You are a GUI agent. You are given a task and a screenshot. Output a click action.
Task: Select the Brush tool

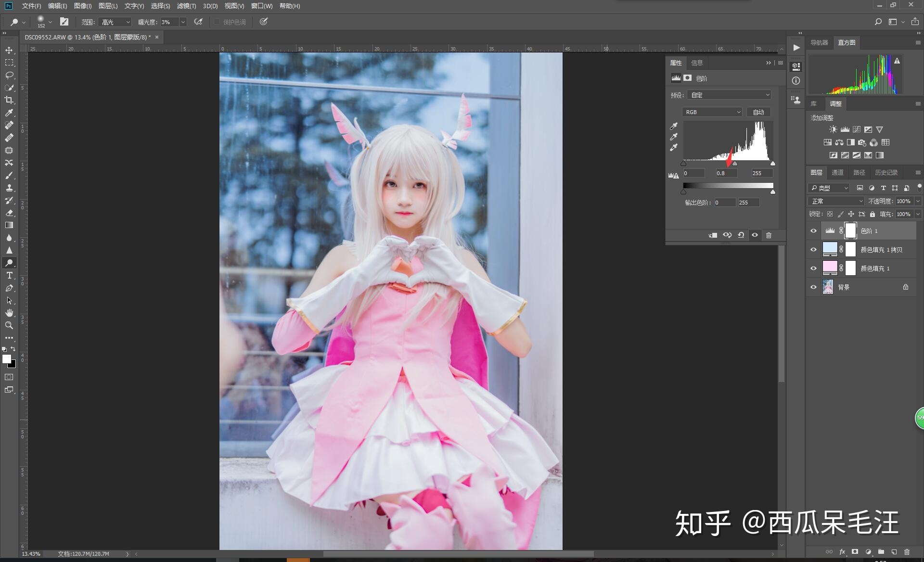(x=9, y=175)
